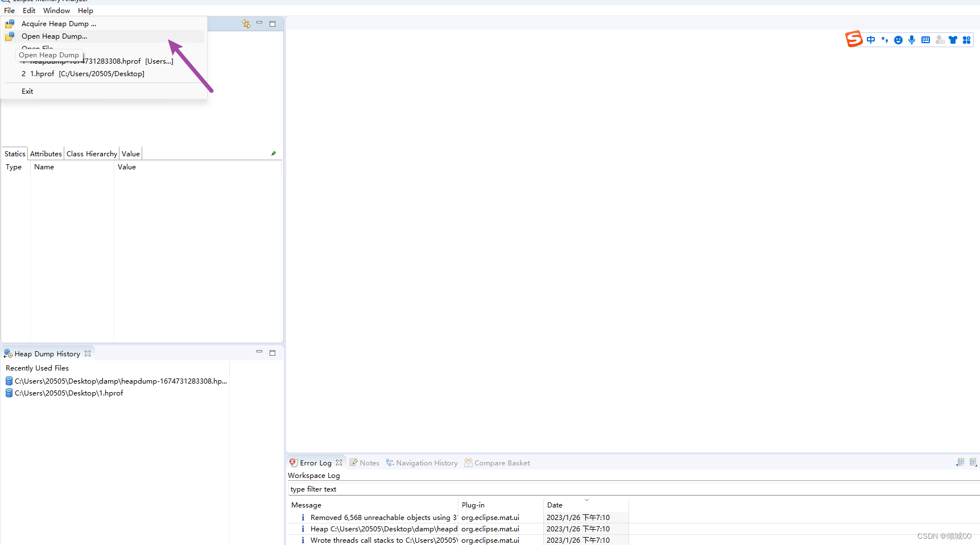Select the Error Log tab

tap(315, 463)
